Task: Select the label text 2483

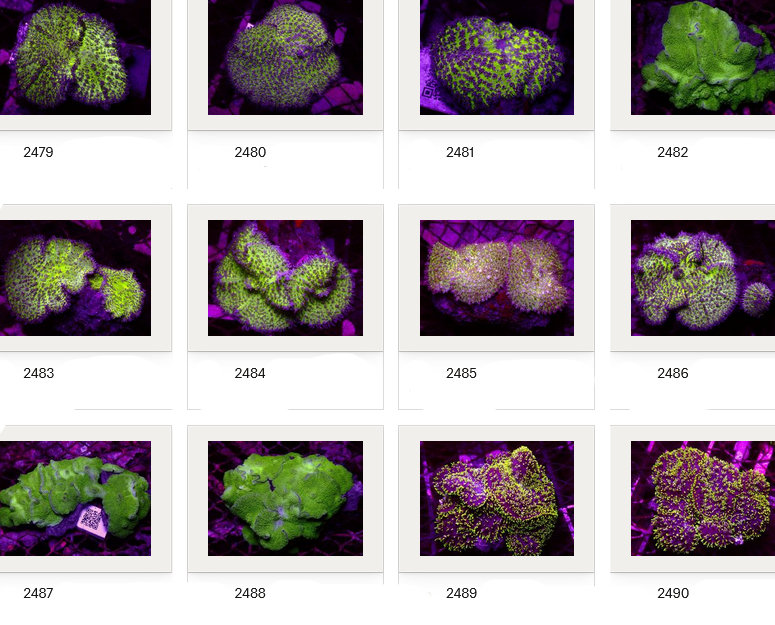Action: [39, 373]
